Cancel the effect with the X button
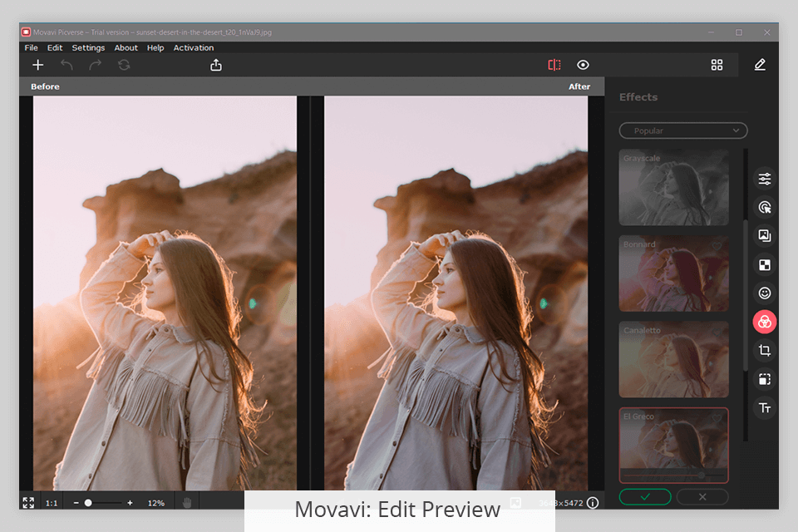This screenshot has width=798, height=532. (x=702, y=496)
